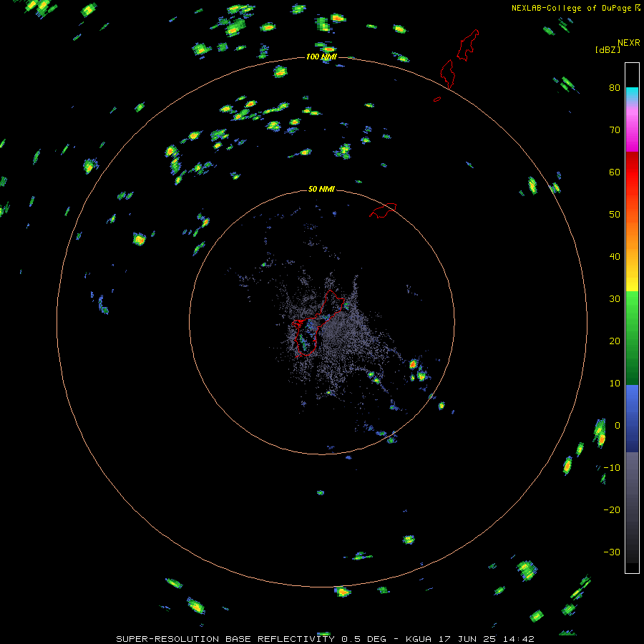644x644 pixels.
Task: Click the KGUA station identifier in the caption
Action: [x=418, y=639]
